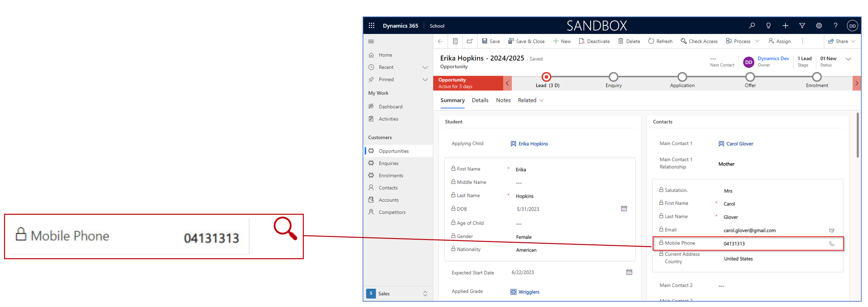Image resolution: width=868 pixels, height=307 pixels.
Task: Open the app launcher waffle icon
Action: point(371,26)
